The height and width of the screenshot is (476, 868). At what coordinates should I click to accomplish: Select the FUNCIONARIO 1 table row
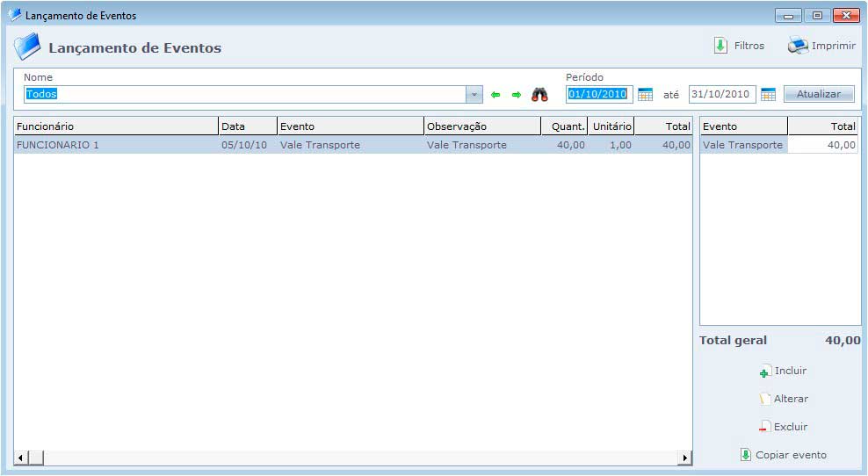tap(114, 145)
